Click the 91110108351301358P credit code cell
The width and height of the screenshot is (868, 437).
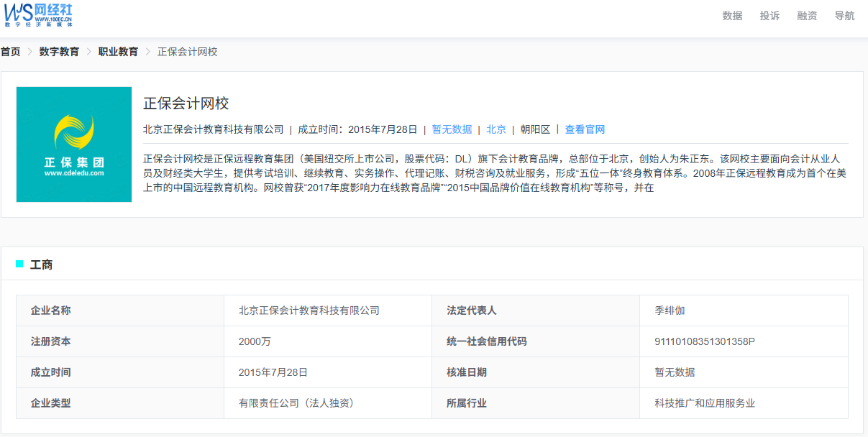pyautogui.click(x=744, y=341)
